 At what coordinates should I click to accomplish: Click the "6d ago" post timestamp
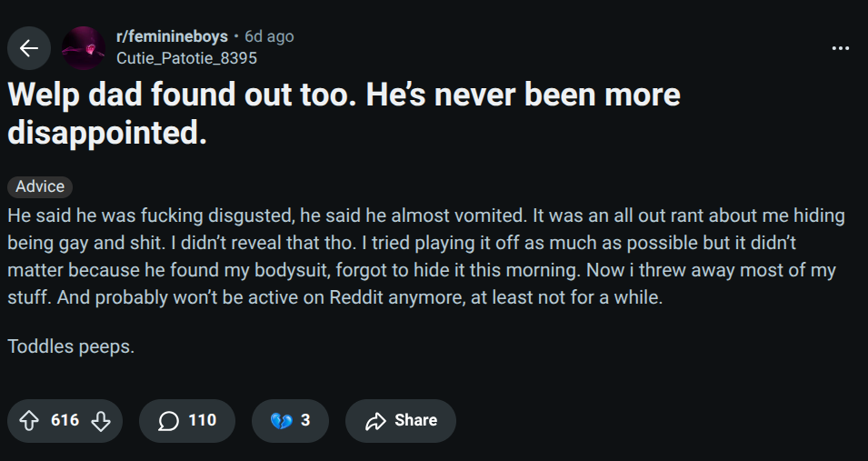click(x=269, y=36)
